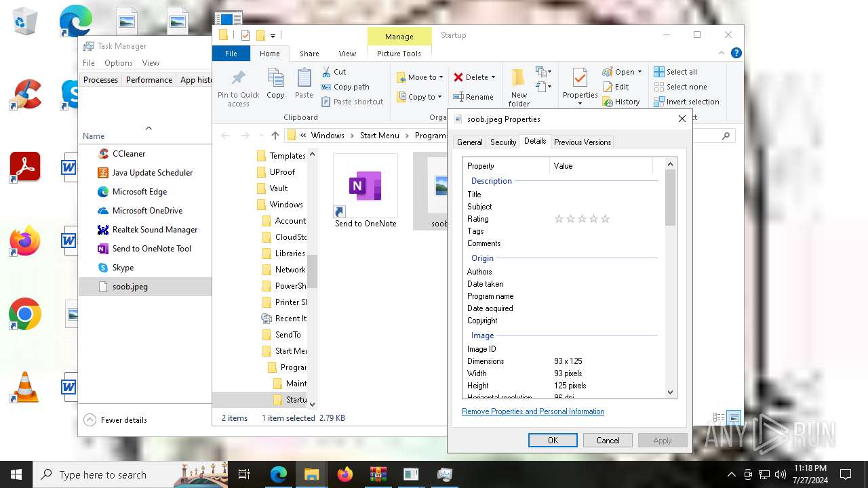Open Previous Versions tab
This screenshot has height=488, width=868.
[x=583, y=142]
